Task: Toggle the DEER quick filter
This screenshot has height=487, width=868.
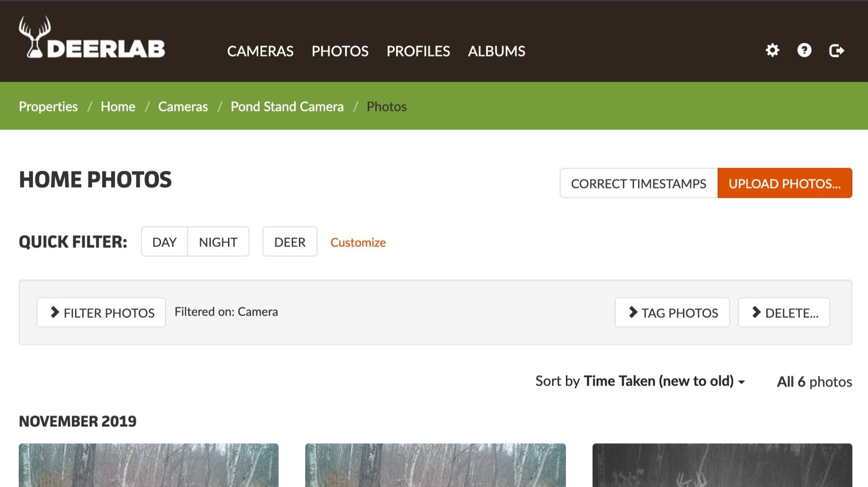Action: [x=290, y=242]
